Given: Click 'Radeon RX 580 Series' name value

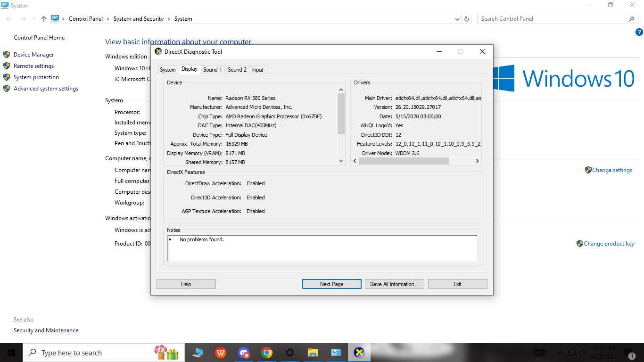Looking at the screenshot, I should [x=250, y=98].
